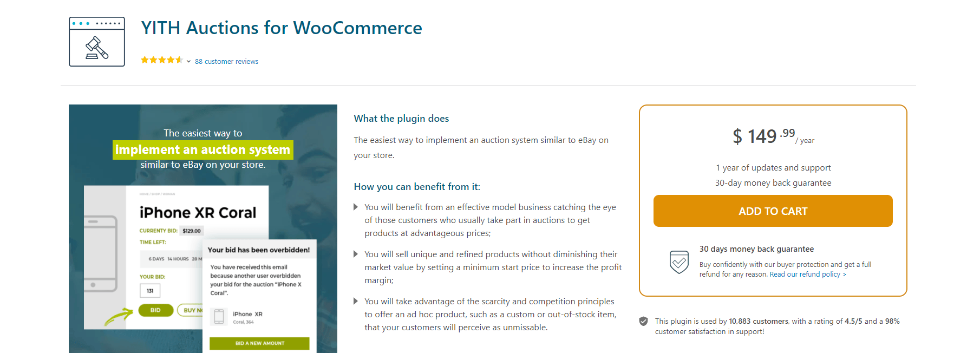Screen dimensions: 980x353
Task: Click the YITH Auctions gavel plugin logo
Action: (97, 41)
